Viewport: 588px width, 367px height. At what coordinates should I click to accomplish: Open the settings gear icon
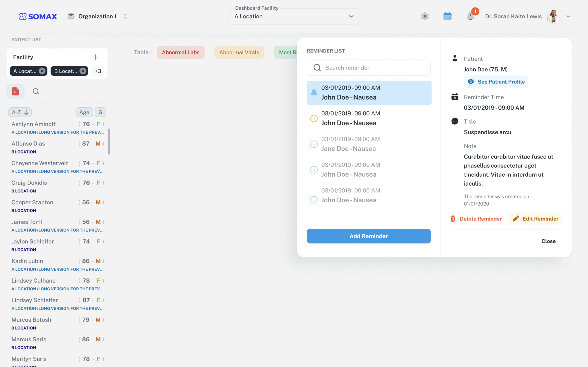tap(425, 16)
